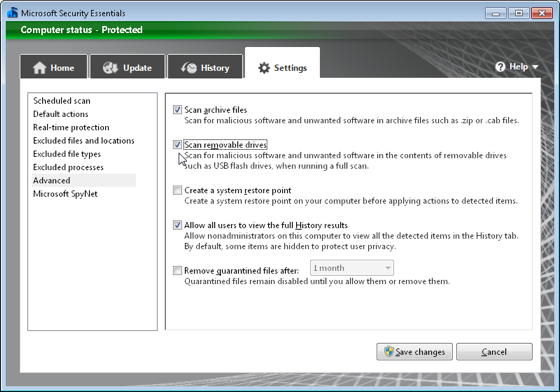Switch to the Home tab
560x392 pixels.
pos(54,66)
